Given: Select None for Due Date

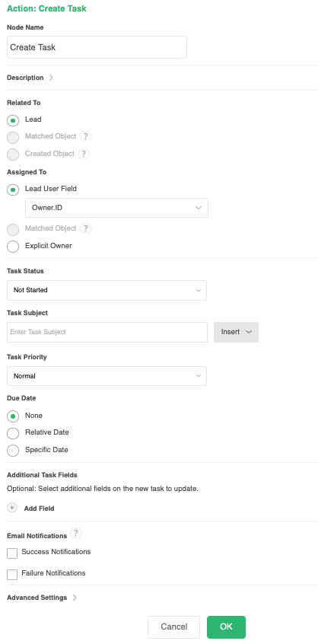Looking at the screenshot, I should pos(13,416).
